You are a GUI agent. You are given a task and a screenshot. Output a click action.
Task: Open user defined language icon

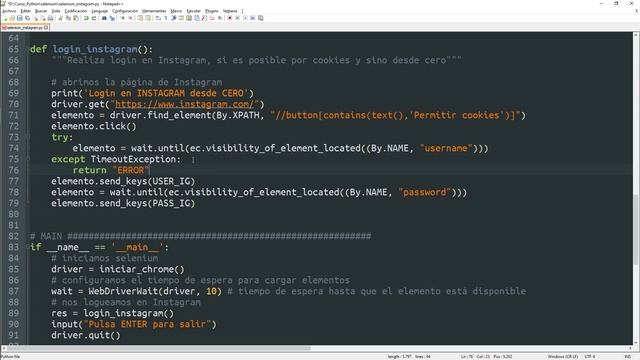[x=180, y=18]
